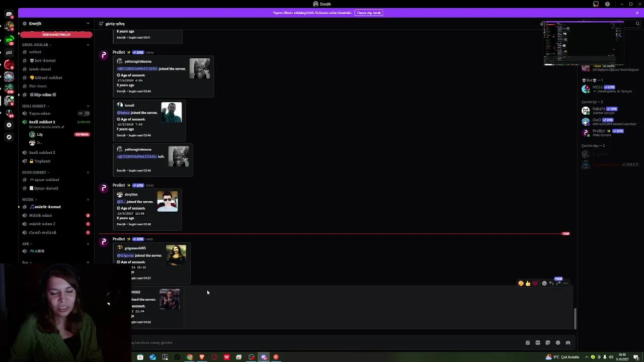Viewport: 644px width, 362px height.
Task: Click the chat scrollbar thumb
Action: coord(575,319)
